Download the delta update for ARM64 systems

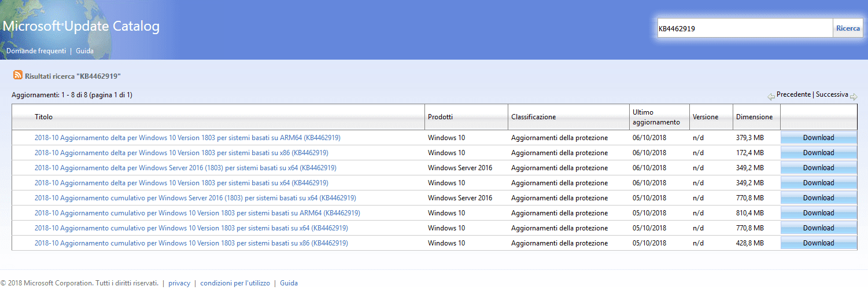818,138
